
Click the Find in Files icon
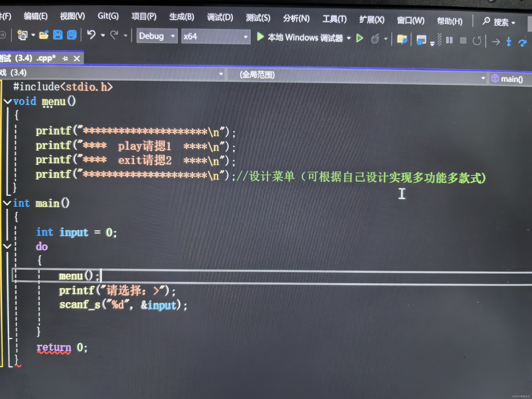coord(402,39)
